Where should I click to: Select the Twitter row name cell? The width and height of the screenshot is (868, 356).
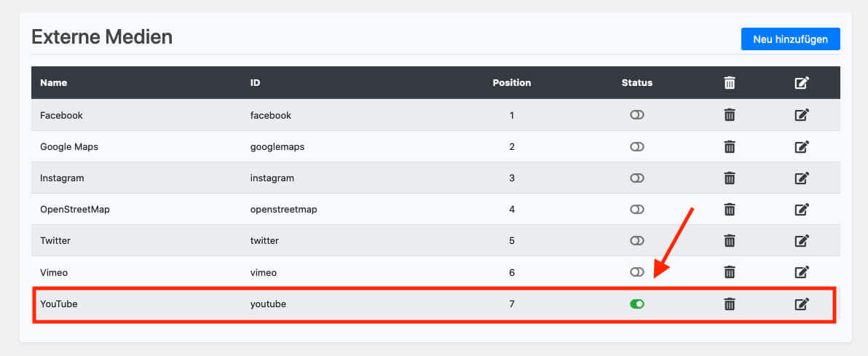click(x=55, y=240)
